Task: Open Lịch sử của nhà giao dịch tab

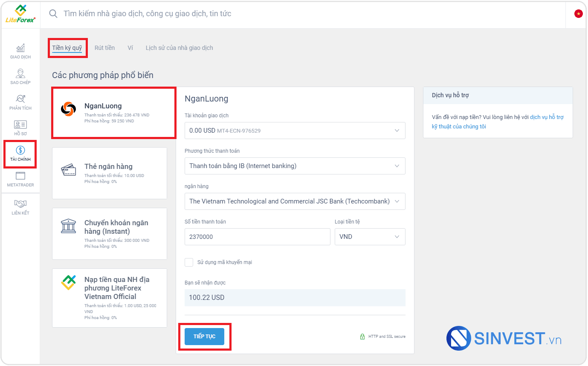Action: pyautogui.click(x=180, y=48)
